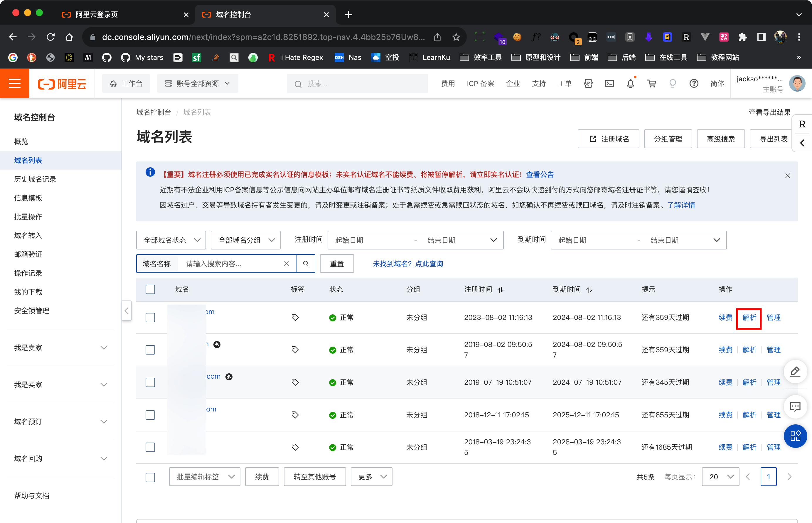Open the 全部域名状态 dropdown

coord(171,240)
